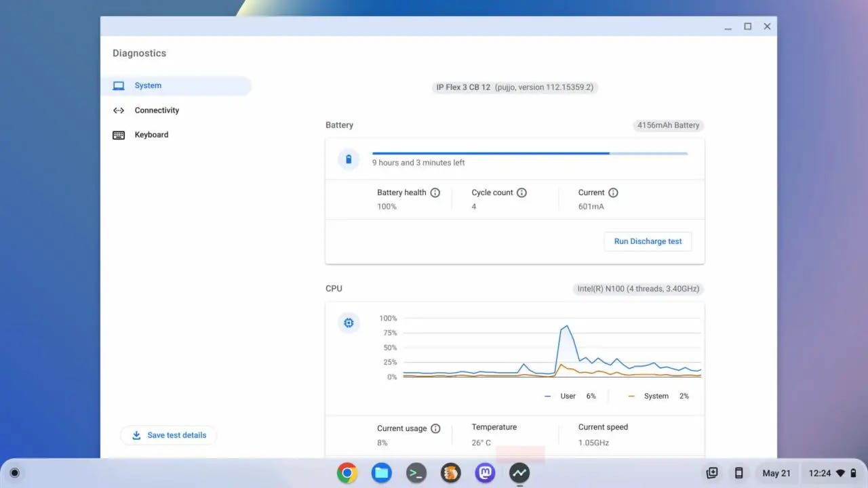Maximize the Diagnostics window
This screenshot has height=488, width=868.
click(747, 26)
